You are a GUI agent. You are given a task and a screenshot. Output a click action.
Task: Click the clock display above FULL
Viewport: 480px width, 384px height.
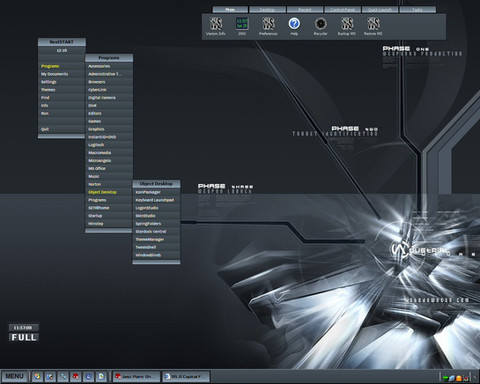click(x=24, y=328)
